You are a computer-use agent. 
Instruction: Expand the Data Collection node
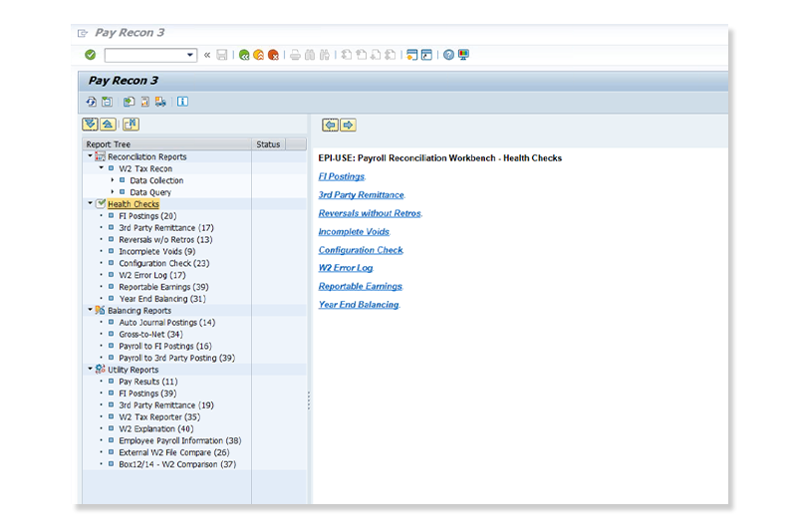pyautogui.click(x=112, y=180)
